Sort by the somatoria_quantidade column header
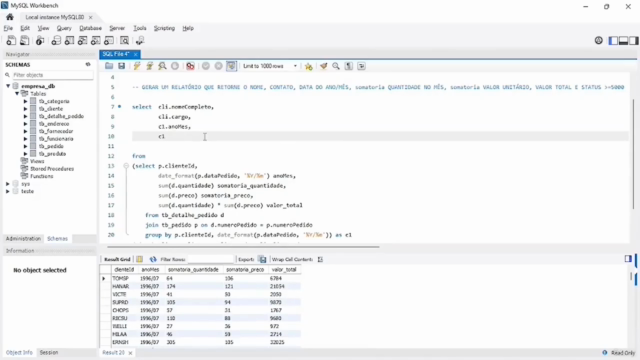The width and height of the screenshot is (640, 360). click(193, 270)
